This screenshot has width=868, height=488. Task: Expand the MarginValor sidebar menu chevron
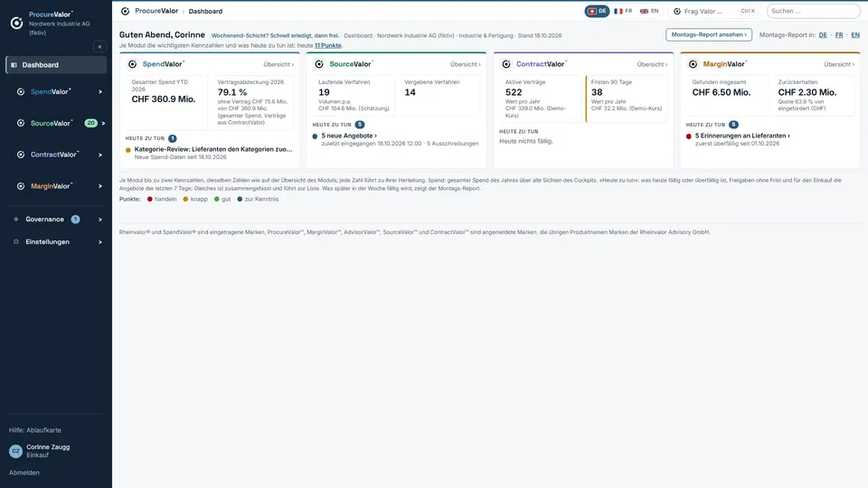[100, 186]
